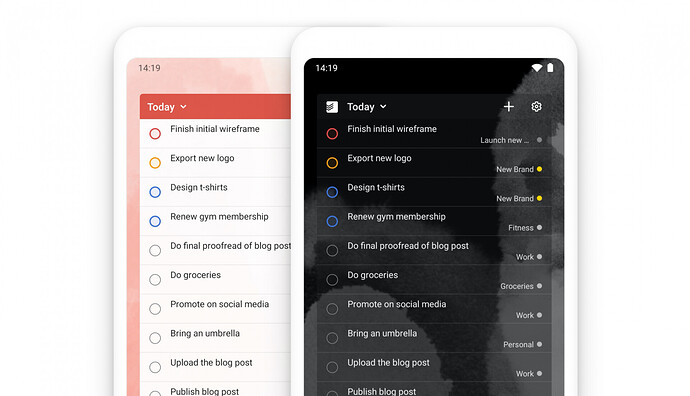Open widget settings gear icon

pos(536,106)
